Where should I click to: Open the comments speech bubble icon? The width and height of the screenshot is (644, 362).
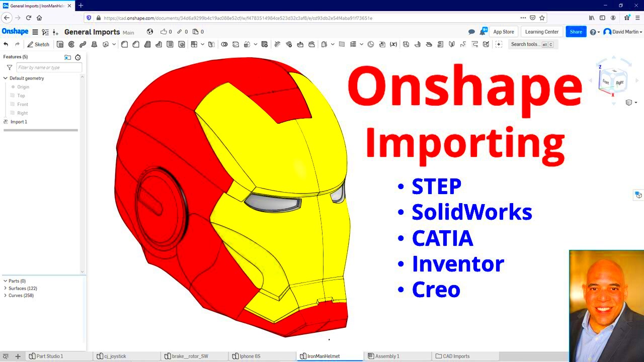(x=471, y=32)
